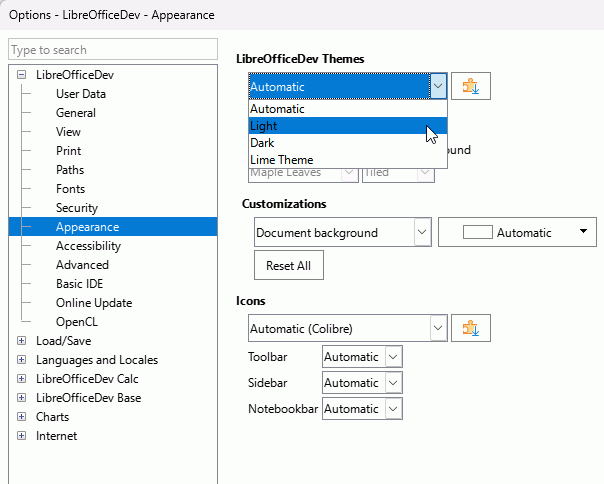Expand the Charts tree node
604x484 pixels.
tap(22, 417)
